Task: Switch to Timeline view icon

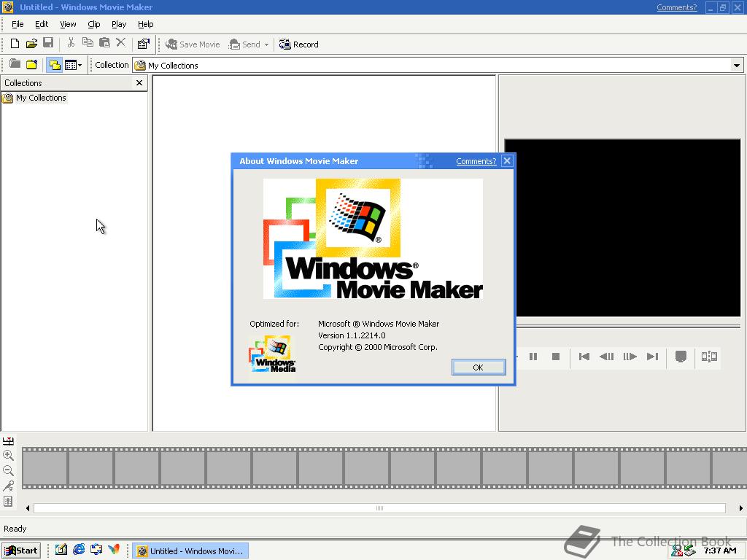Action: pyautogui.click(x=8, y=441)
